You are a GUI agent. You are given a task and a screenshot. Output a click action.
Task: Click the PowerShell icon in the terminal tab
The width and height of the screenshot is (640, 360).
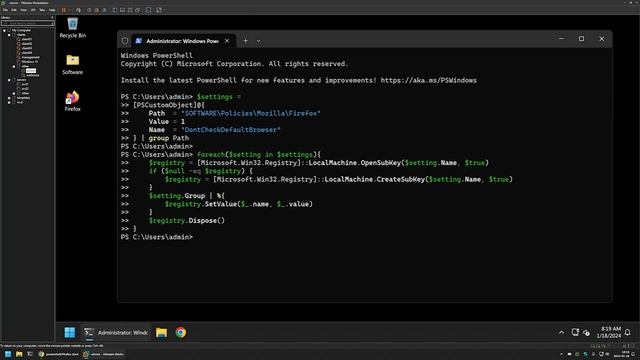(x=139, y=41)
